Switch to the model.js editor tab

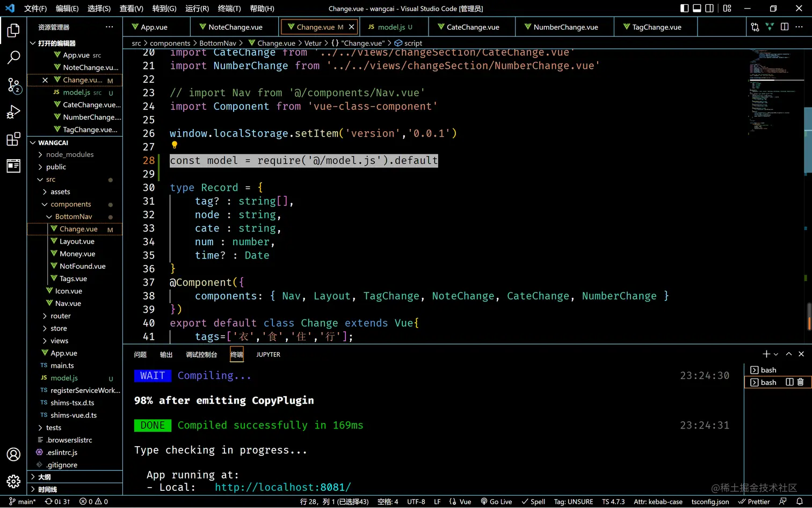(394, 27)
